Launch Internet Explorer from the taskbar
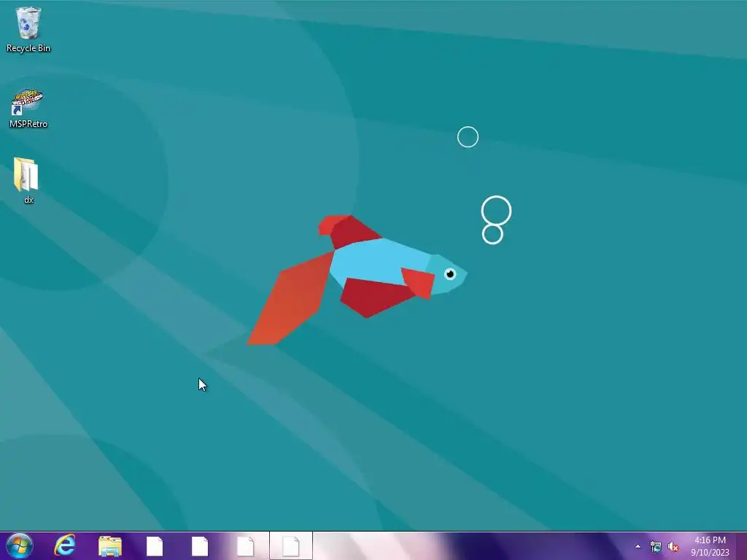The image size is (747, 560). tap(65, 545)
